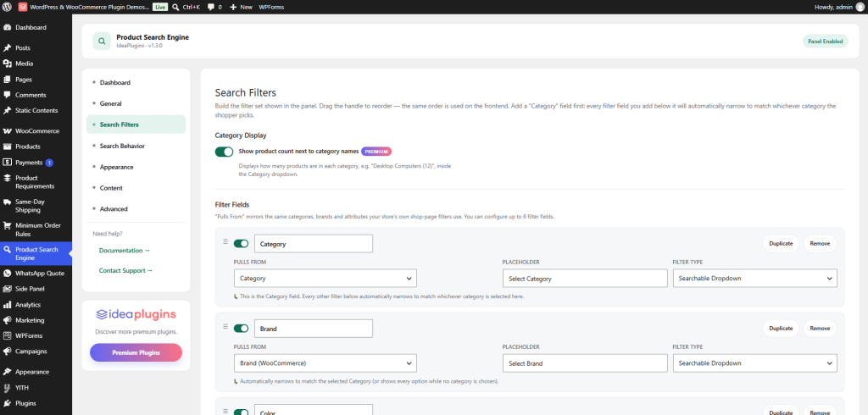Click the Live site status badge
868x415 pixels.
pyautogui.click(x=160, y=7)
